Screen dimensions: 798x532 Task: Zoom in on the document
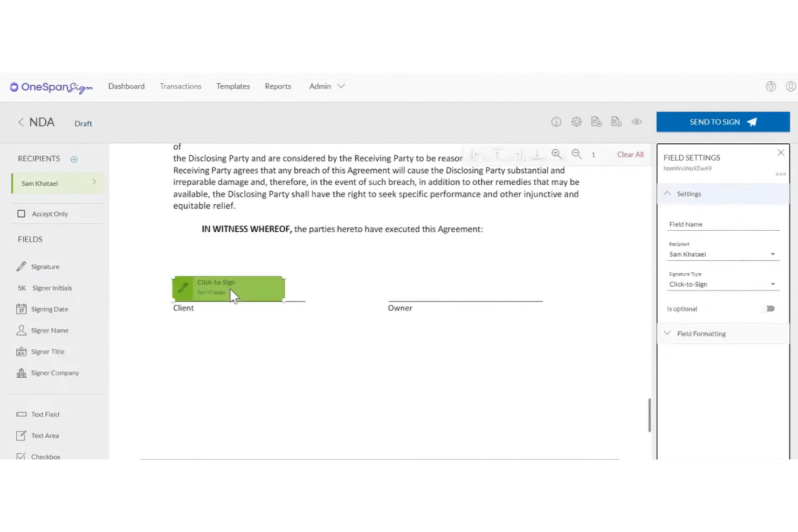tap(557, 154)
